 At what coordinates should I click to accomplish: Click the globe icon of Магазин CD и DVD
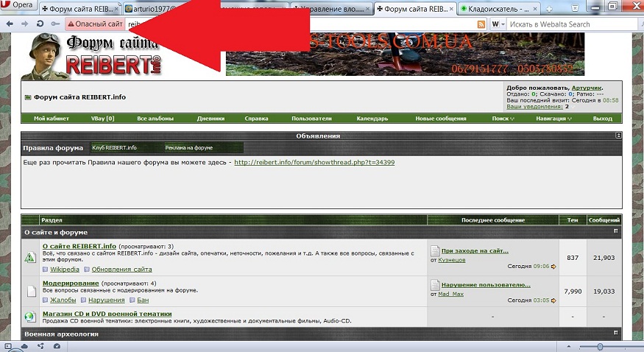click(x=30, y=317)
